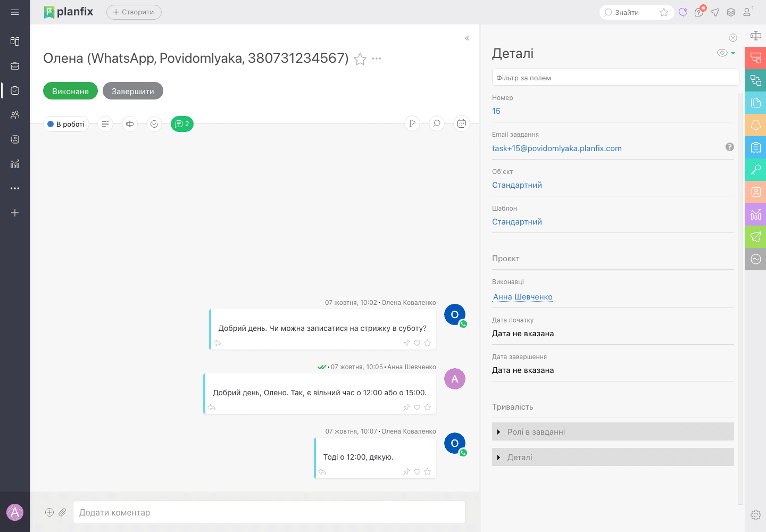766x532 pixels.
Task: Close the Деталі panel with the X icon
Action: [733, 38]
